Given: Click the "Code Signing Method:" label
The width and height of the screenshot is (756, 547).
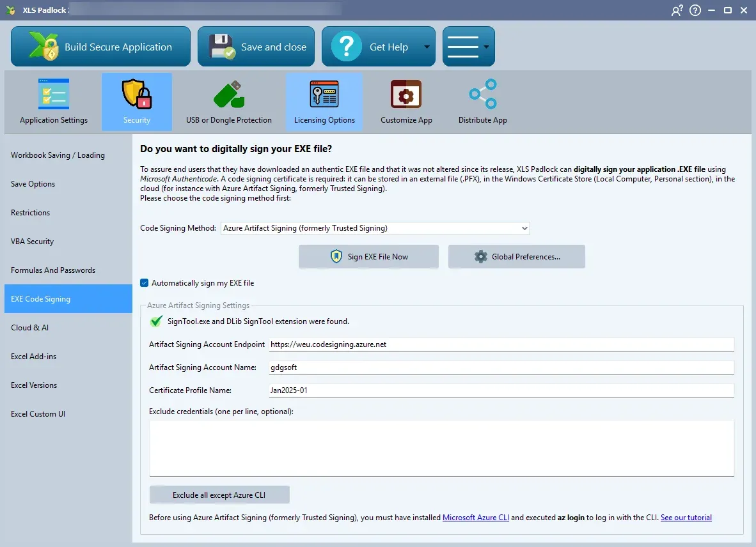Looking at the screenshot, I should point(178,227).
